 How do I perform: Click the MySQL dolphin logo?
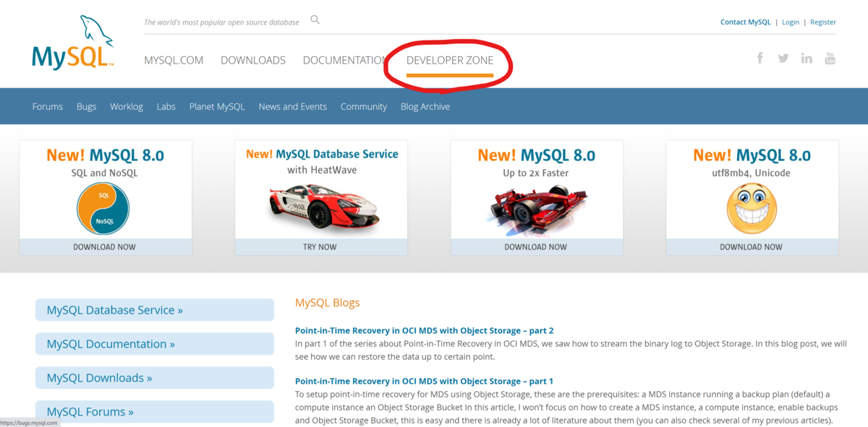point(72,42)
